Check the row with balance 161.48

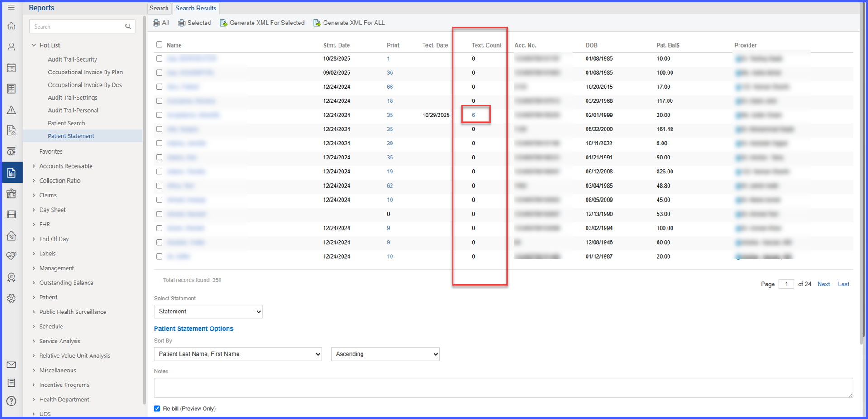pos(159,129)
